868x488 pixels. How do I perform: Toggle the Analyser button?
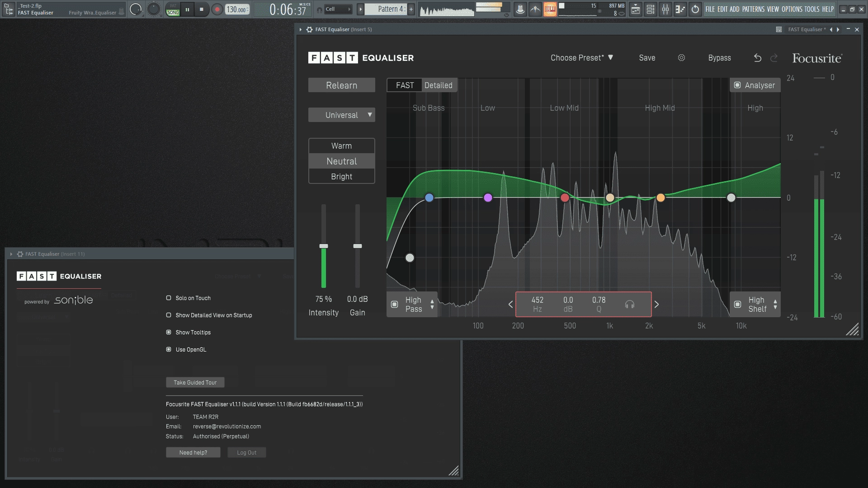pos(755,85)
